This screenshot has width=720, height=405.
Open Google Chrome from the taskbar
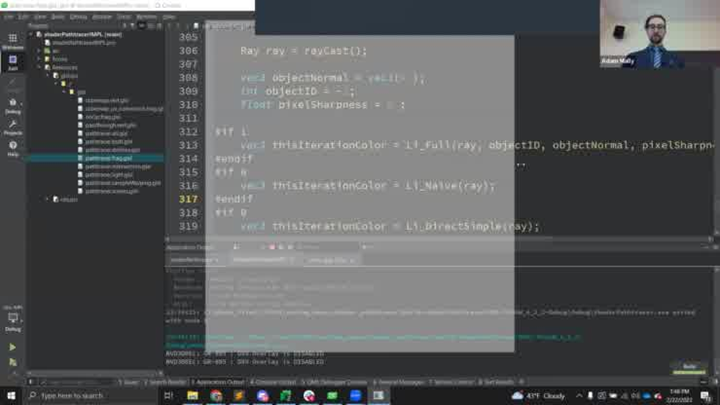tap(215, 396)
